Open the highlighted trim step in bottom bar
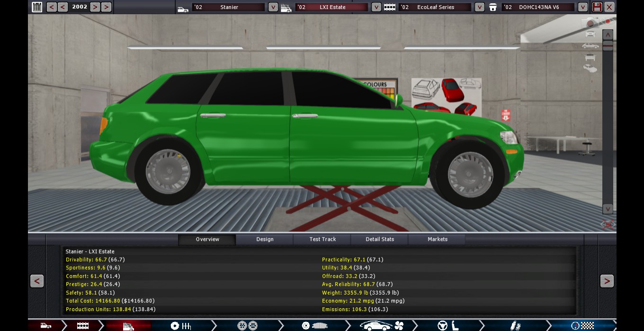Image resolution: width=644 pixels, height=331 pixels. pyautogui.click(x=128, y=326)
